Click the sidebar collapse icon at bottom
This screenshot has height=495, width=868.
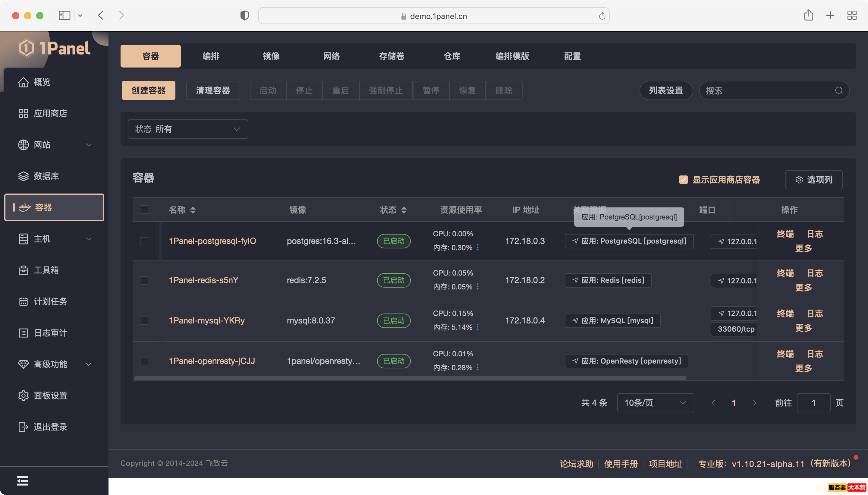click(x=22, y=481)
